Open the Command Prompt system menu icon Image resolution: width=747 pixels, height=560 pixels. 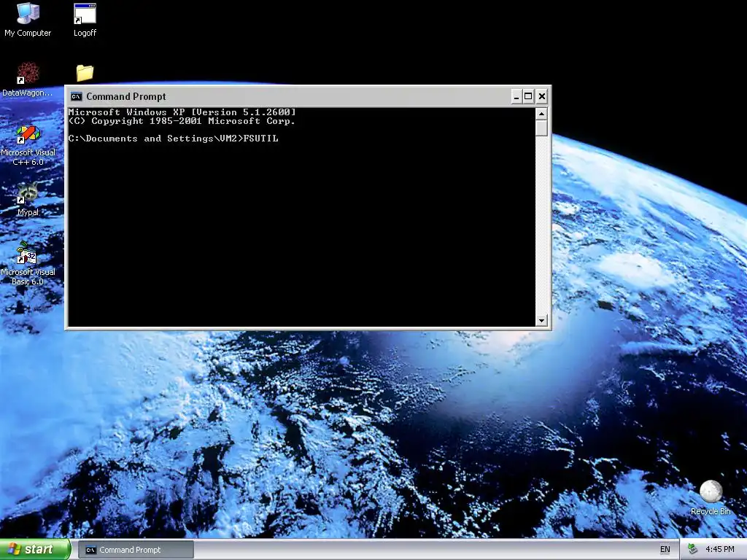tap(76, 97)
